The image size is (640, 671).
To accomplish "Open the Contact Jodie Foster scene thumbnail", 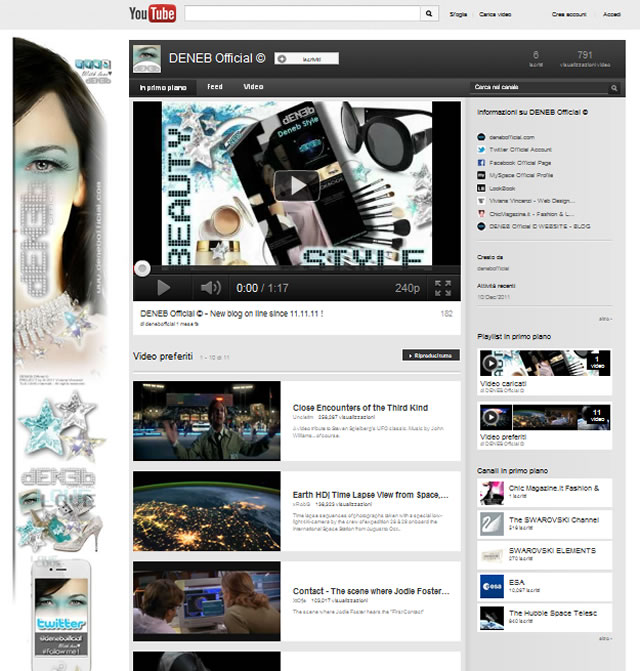I will pos(207,601).
